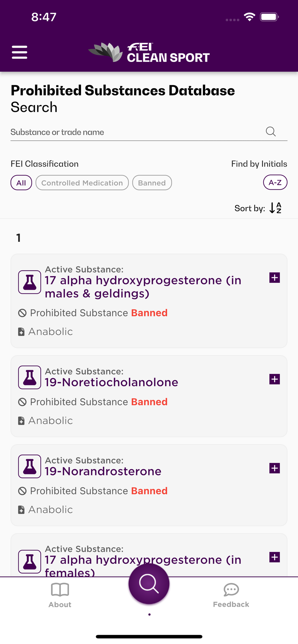Filter by Banned substances
298x644 pixels.
pyautogui.click(x=152, y=183)
